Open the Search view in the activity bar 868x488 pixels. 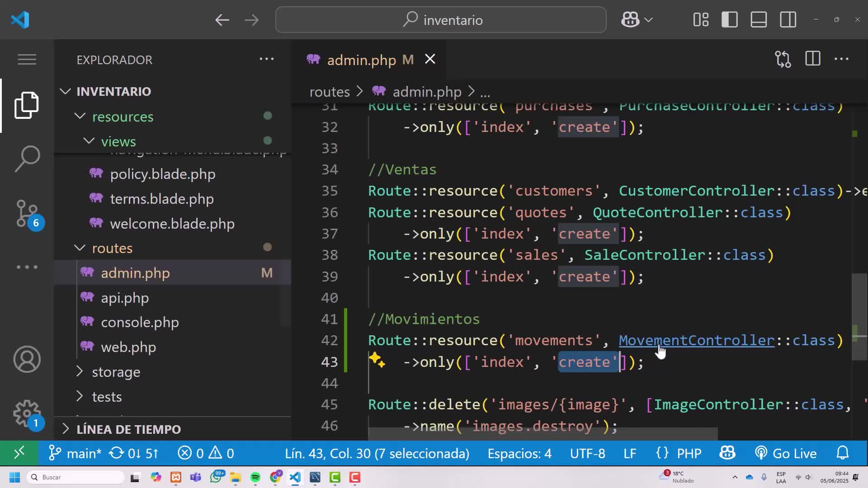tap(27, 159)
